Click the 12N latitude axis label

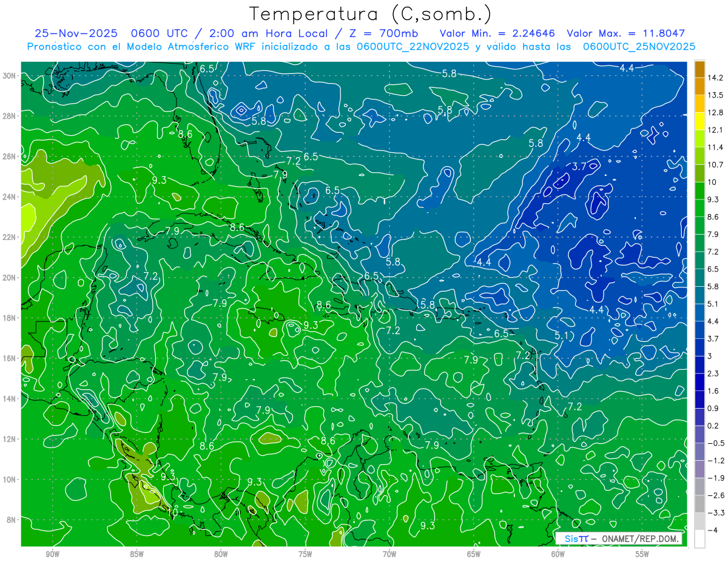(10, 439)
